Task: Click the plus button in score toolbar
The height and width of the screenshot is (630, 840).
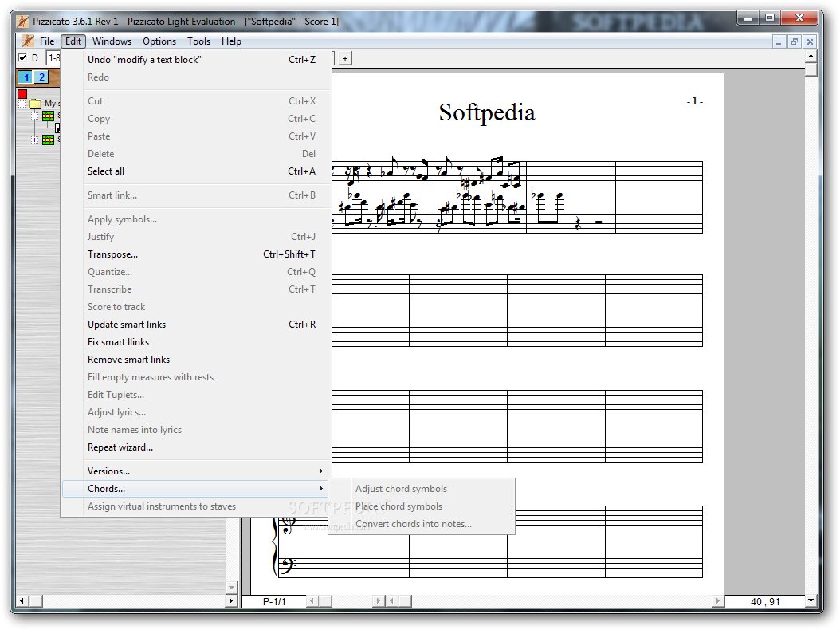Action: [345, 58]
